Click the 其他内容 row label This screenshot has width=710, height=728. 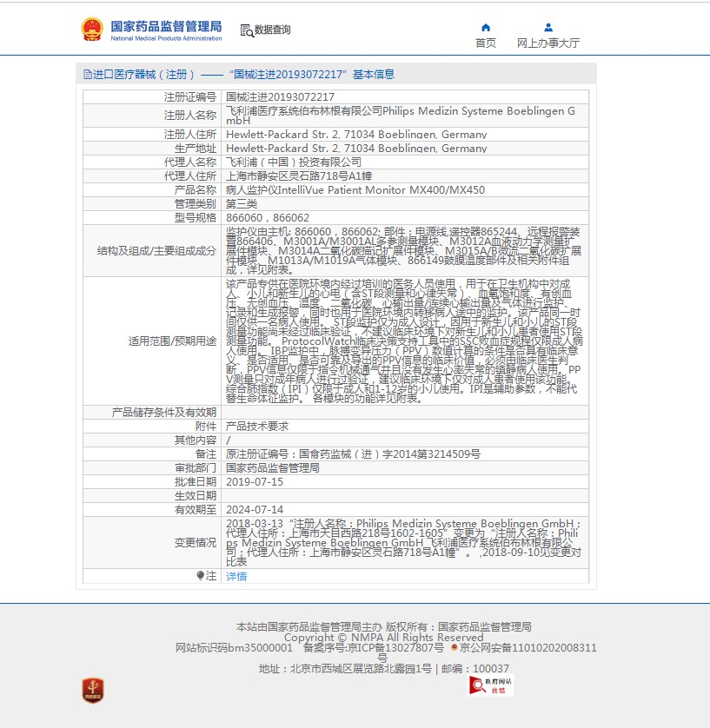[x=195, y=440]
